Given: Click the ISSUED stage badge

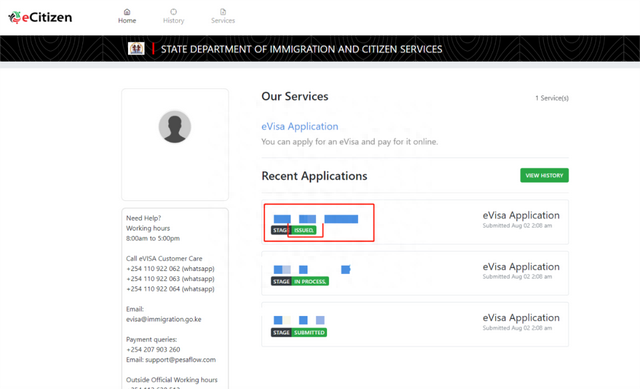Looking at the screenshot, I should 304,230.
